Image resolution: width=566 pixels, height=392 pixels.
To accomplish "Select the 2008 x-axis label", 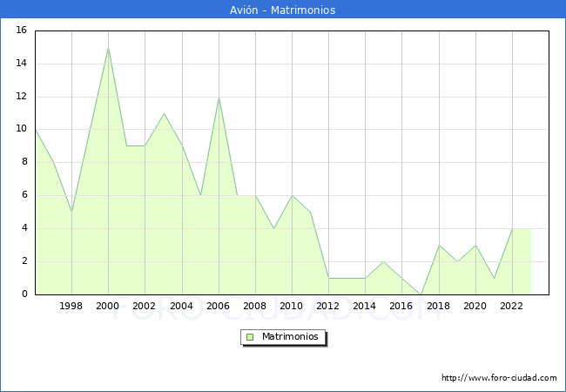I will tap(255, 306).
